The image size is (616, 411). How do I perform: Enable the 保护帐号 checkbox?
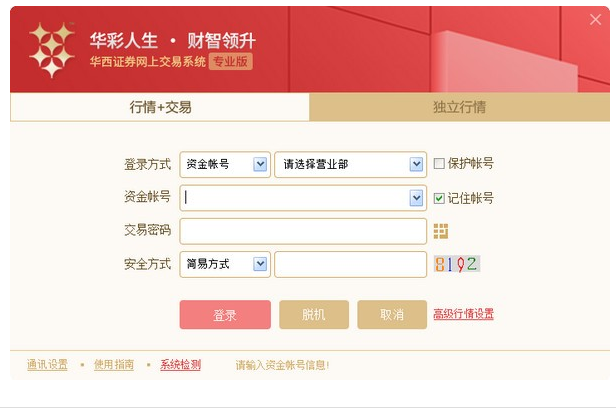(x=439, y=164)
